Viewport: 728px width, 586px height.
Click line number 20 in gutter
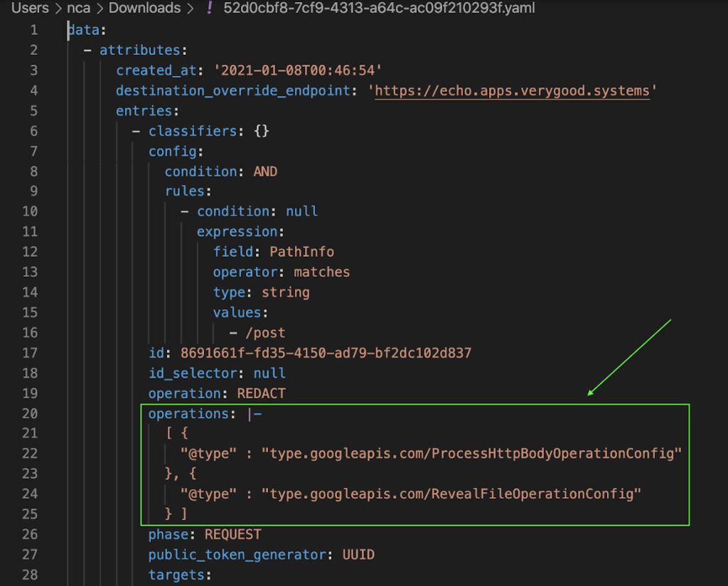(x=30, y=414)
